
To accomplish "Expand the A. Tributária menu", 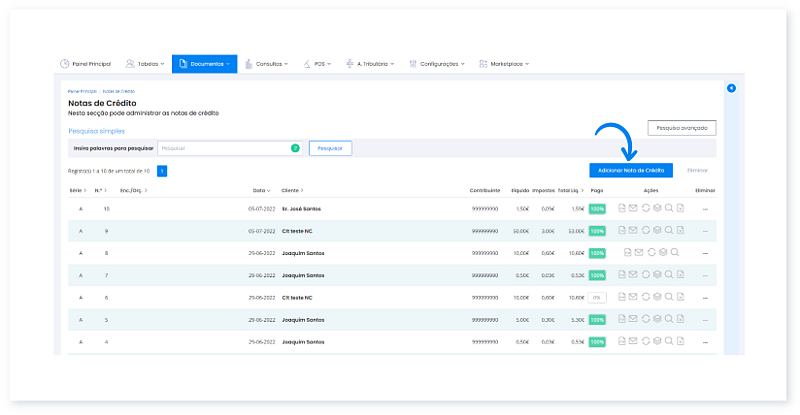I will [370, 64].
